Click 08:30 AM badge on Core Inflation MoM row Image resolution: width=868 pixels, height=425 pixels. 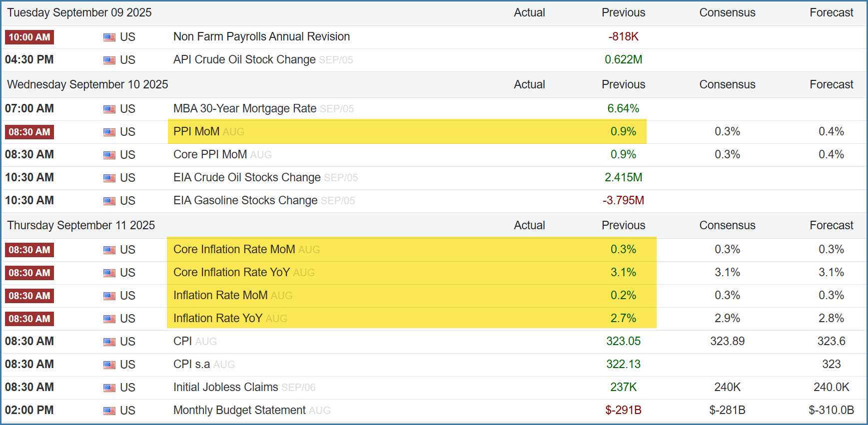point(29,250)
